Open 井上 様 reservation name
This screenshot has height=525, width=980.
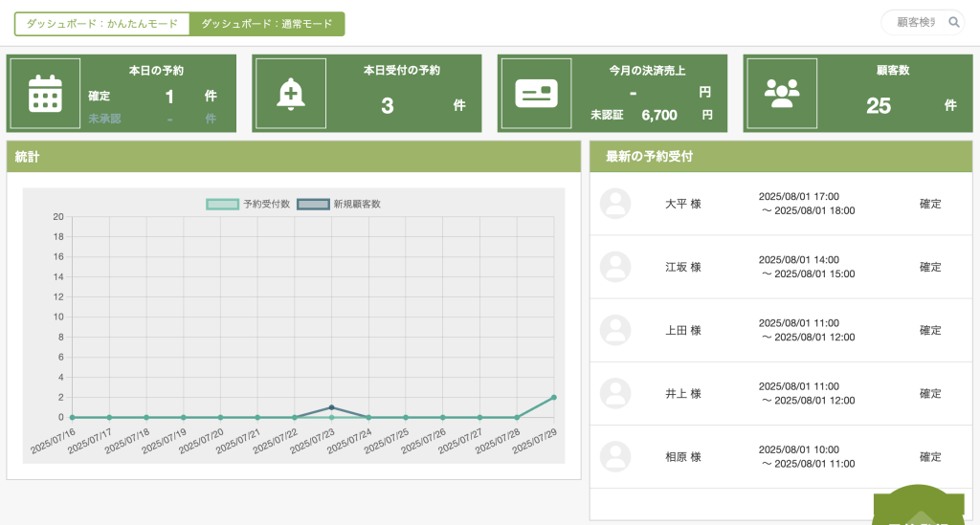683,394
